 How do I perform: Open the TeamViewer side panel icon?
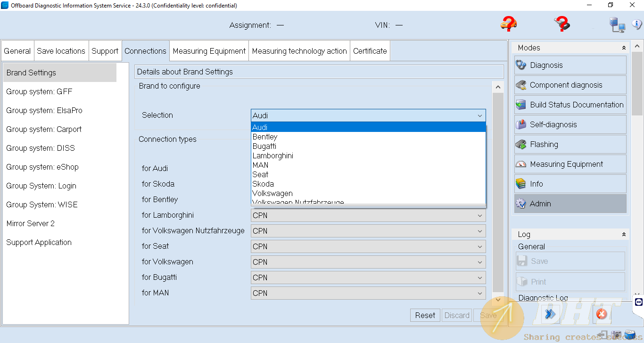coord(638,302)
